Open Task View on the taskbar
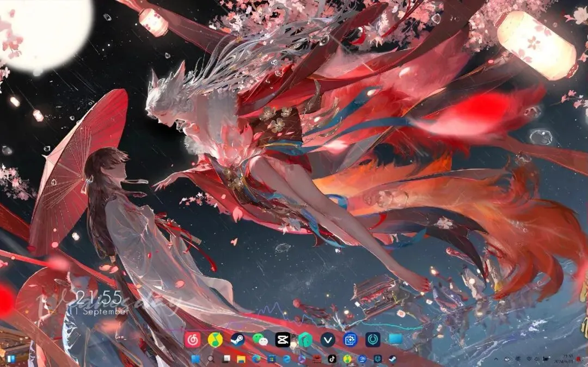588x367 pixels. (x=226, y=359)
